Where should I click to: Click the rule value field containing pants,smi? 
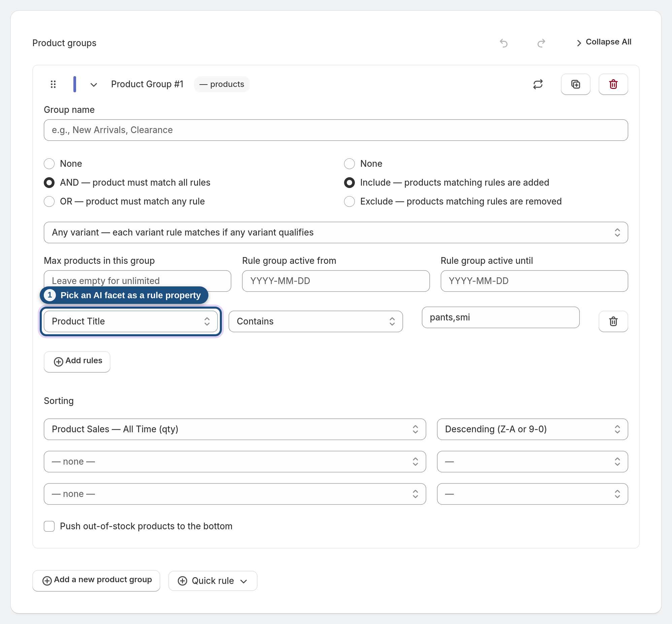500,317
